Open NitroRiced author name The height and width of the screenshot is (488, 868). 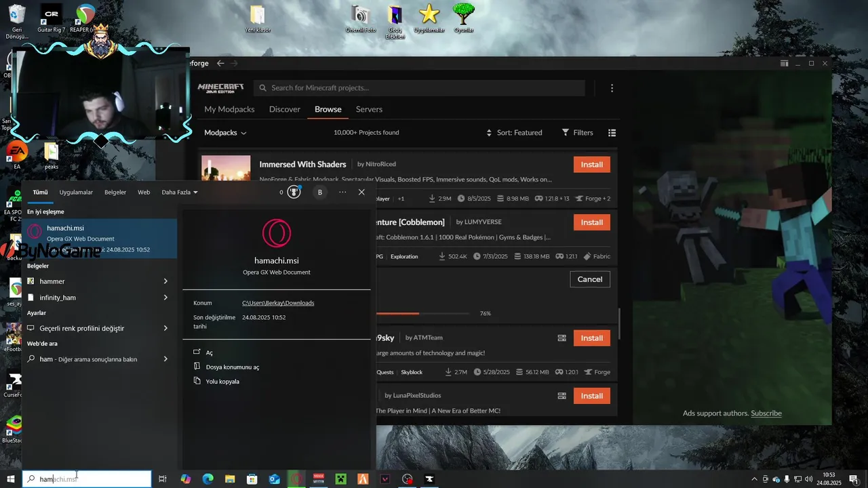381,165
